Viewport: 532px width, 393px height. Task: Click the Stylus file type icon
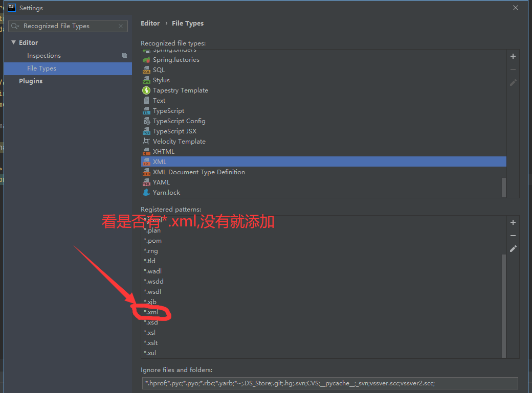tap(146, 80)
